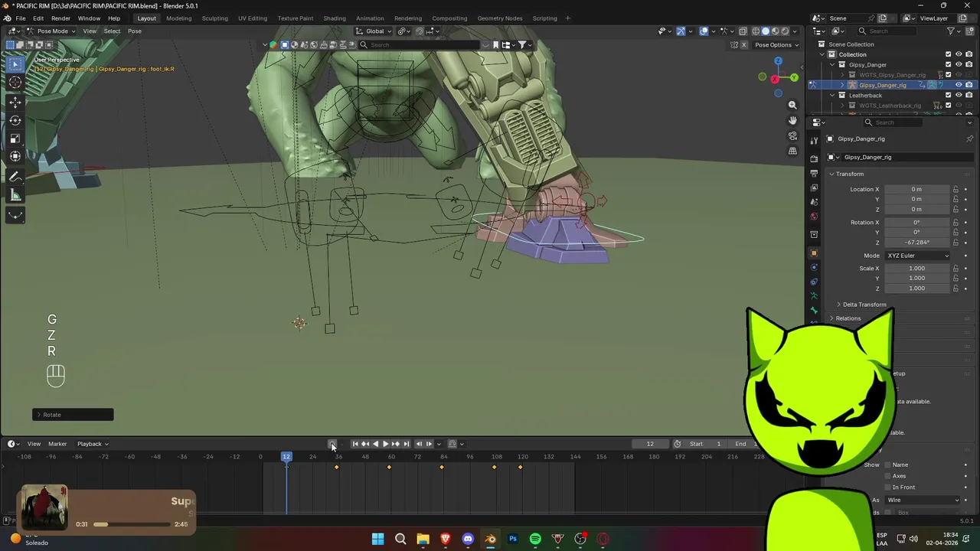Select the Cursor tool in left toolbar
This screenshot has width=980, height=551.
point(15,82)
